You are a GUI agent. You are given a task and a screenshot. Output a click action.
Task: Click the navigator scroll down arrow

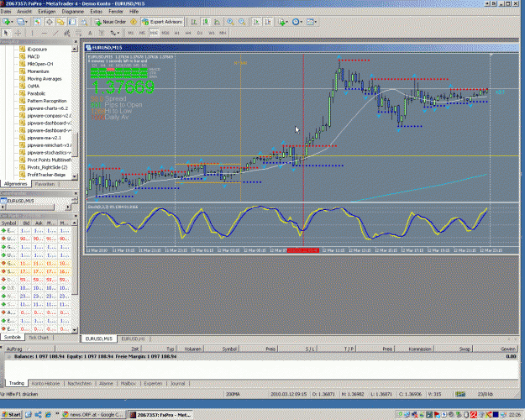75,176
